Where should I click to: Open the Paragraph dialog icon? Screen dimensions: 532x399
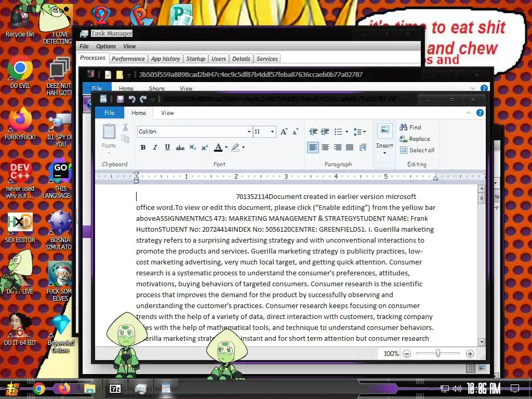pos(363,147)
